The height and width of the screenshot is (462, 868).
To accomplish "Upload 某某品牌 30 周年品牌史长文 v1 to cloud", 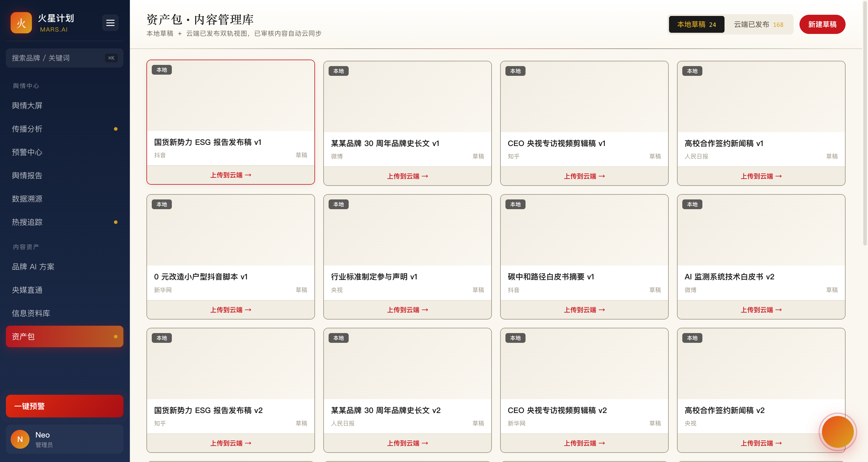I will [x=407, y=176].
